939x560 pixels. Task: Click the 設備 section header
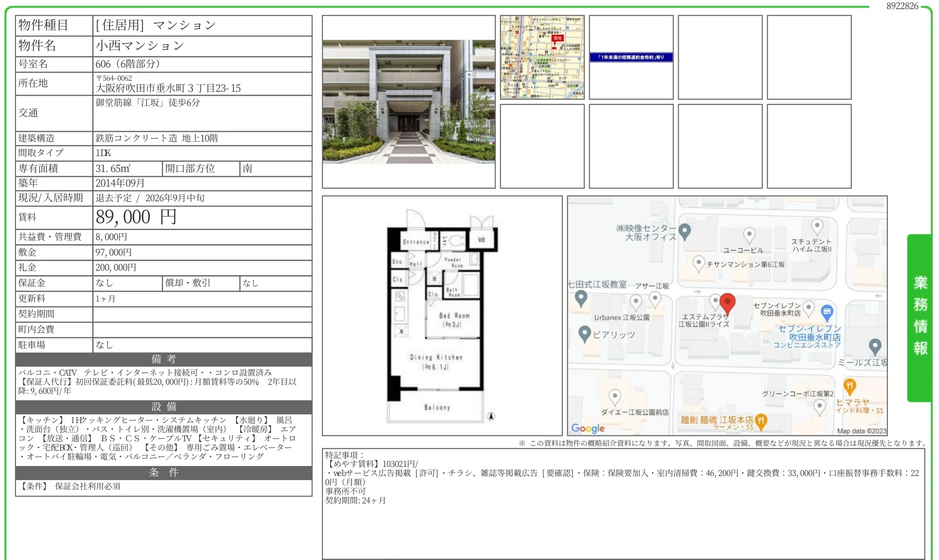[164, 407]
